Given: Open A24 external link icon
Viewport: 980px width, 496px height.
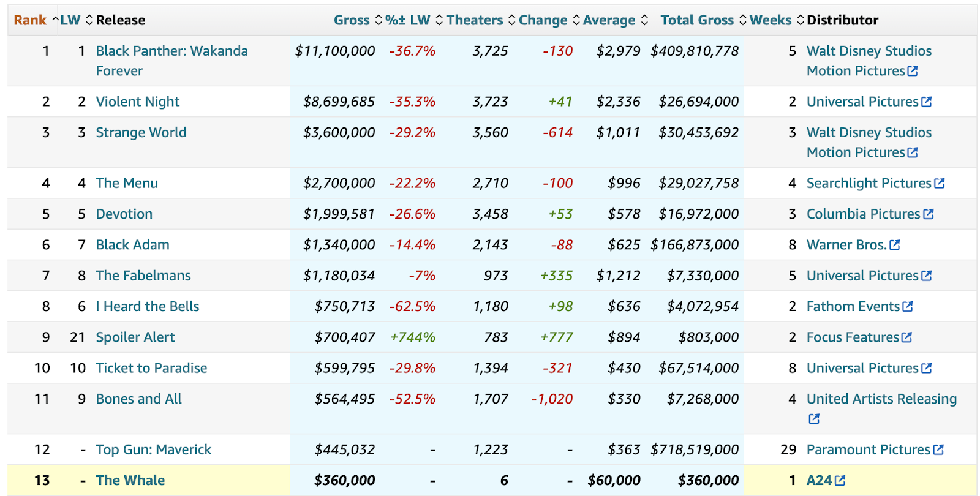Looking at the screenshot, I should point(840,481).
